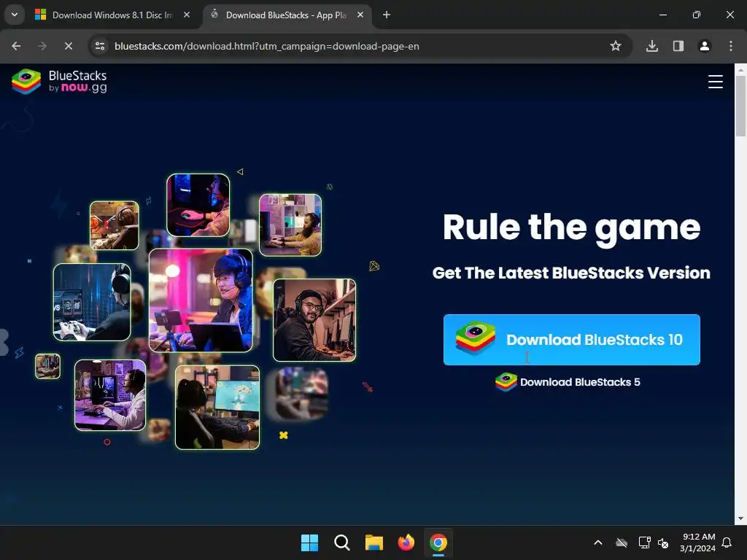This screenshot has height=560, width=747.
Task: Click the red-lit keyboard gaming photo
Action: click(198, 205)
